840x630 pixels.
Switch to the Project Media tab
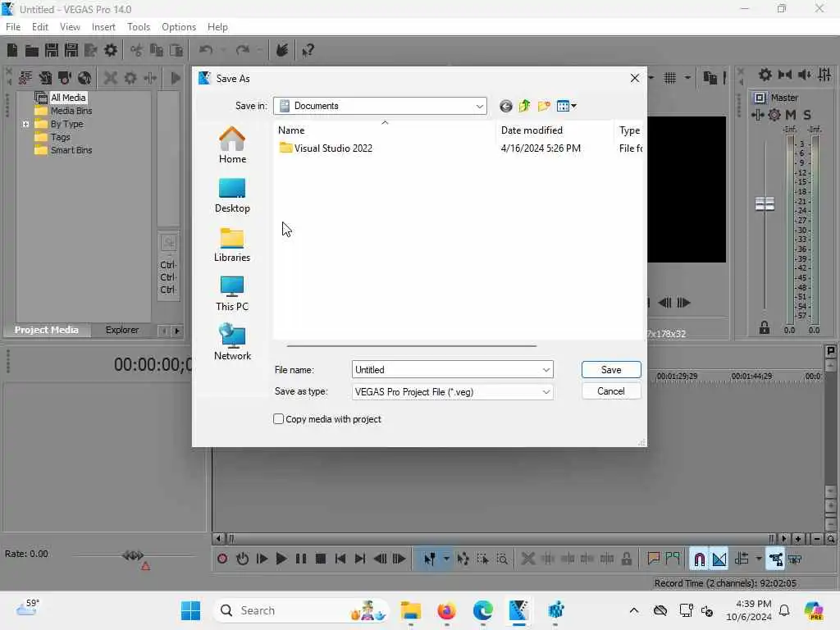click(47, 330)
